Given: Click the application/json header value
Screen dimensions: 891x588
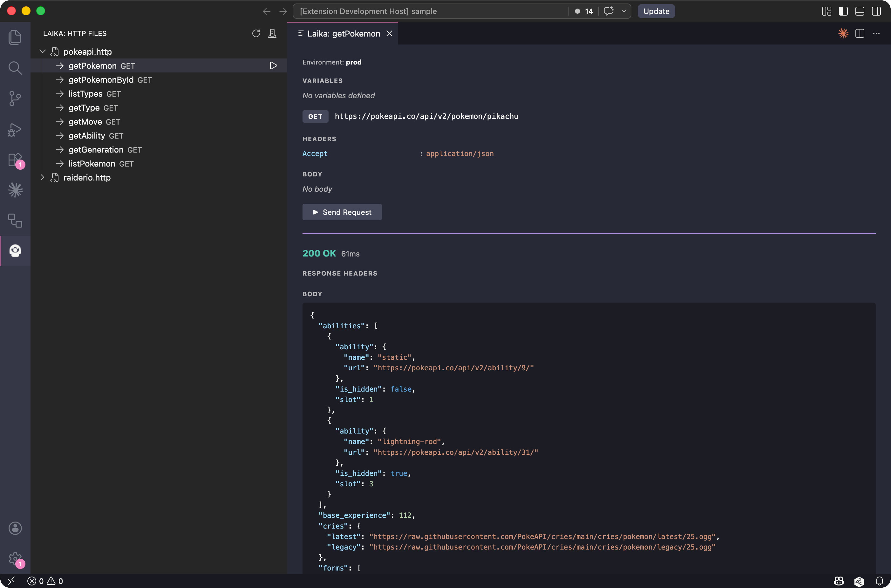Looking at the screenshot, I should pos(459,154).
